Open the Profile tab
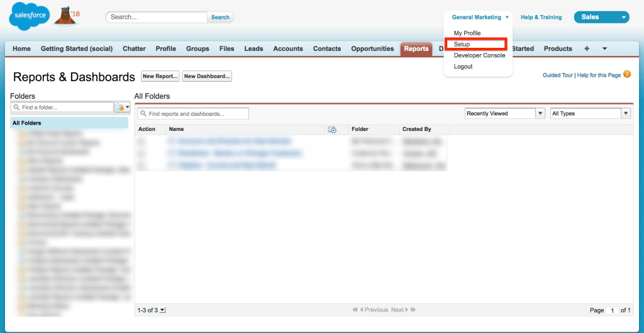This screenshot has height=333, width=644. tap(166, 48)
